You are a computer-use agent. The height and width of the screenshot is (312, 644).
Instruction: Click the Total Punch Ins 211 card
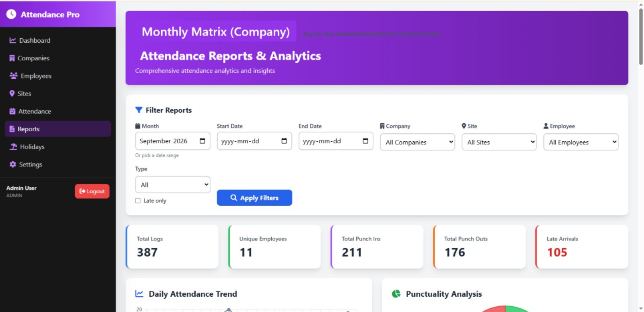[377, 247]
